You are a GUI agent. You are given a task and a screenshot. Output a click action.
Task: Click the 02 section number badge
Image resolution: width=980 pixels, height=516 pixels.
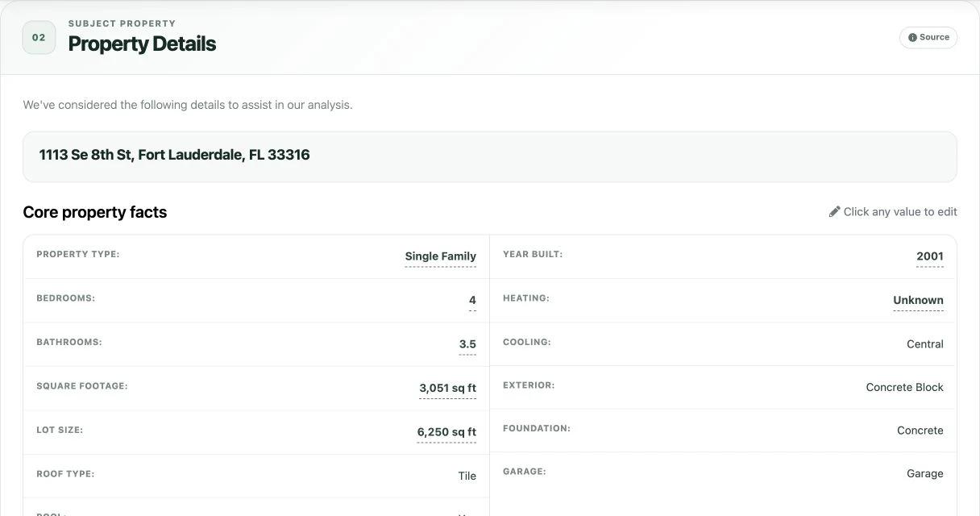tap(39, 38)
